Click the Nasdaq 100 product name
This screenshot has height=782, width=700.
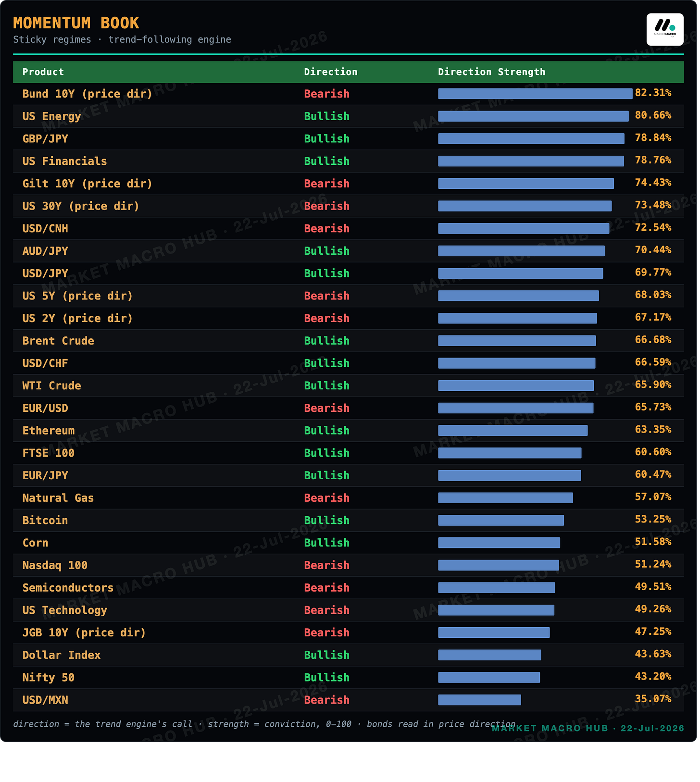pos(55,565)
